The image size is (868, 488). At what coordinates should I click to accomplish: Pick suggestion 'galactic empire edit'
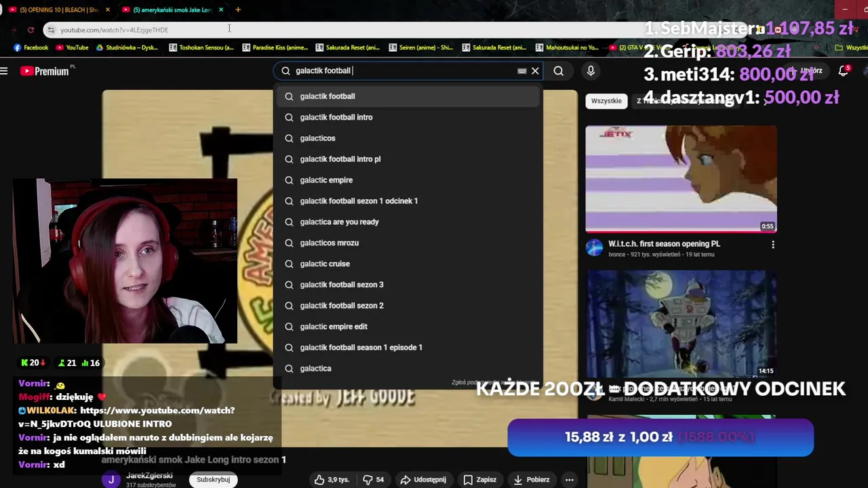click(408, 327)
